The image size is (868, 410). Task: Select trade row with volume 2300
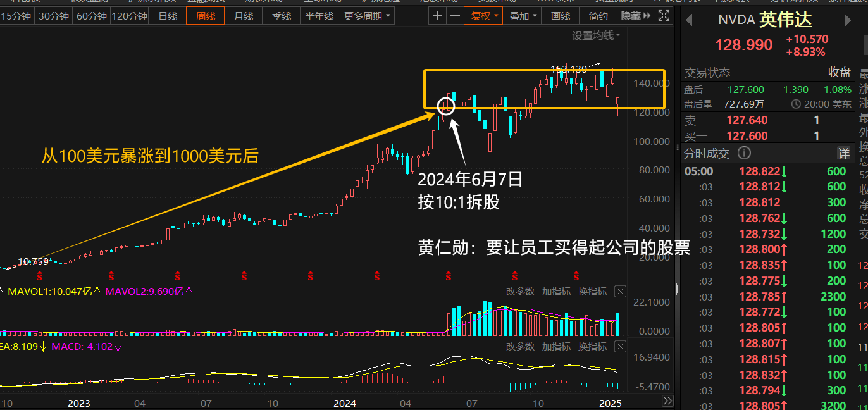(x=767, y=296)
